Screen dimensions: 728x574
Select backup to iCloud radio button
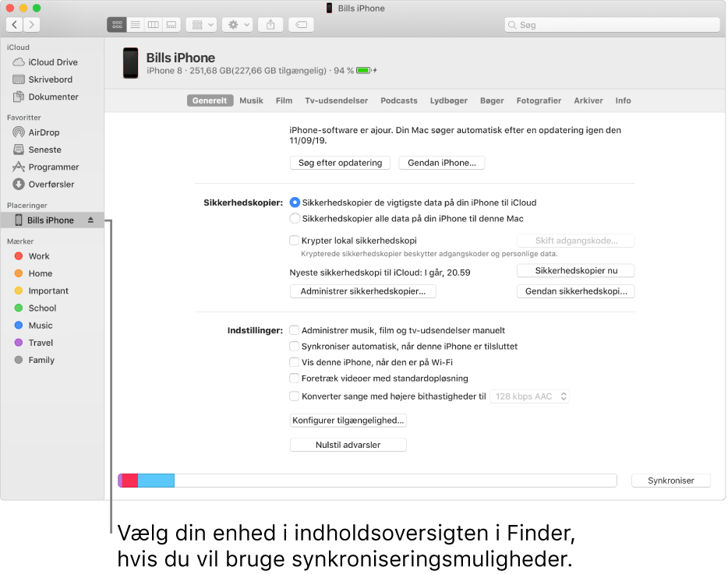(x=295, y=202)
